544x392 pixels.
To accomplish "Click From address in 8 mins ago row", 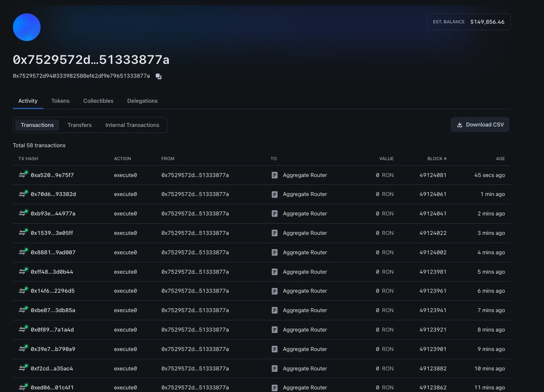I will [195, 330].
